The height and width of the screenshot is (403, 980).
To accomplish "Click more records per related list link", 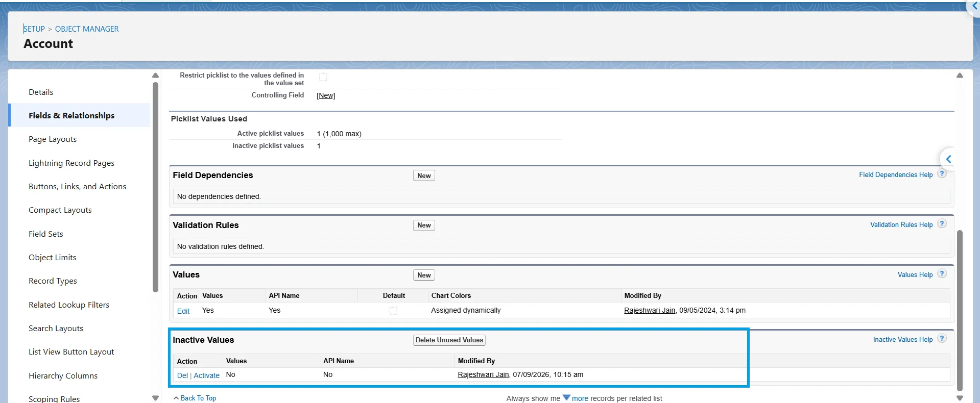I will coord(580,398).
